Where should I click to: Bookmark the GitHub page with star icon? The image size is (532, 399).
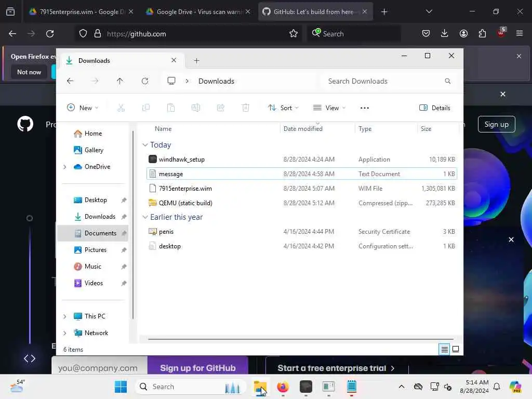tap(294, 34)
